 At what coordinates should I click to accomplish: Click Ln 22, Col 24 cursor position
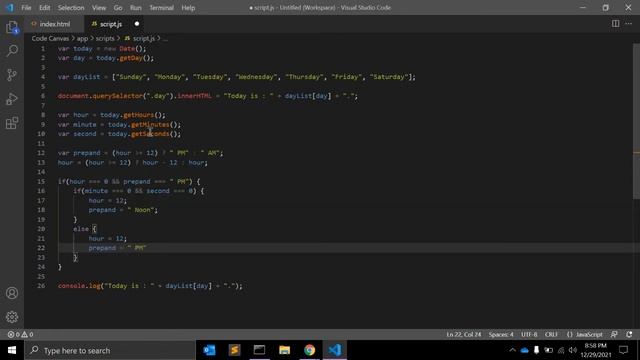464,334
